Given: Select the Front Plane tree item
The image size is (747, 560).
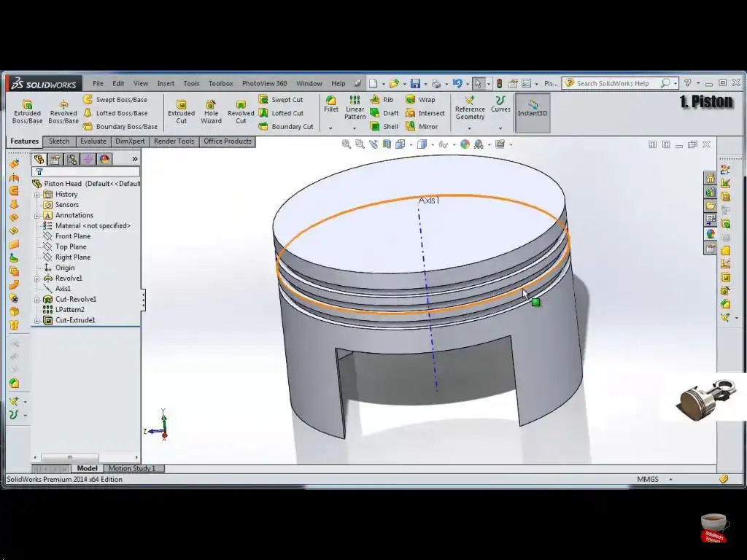Looking at the screenshot, I should tap(67, 236).
